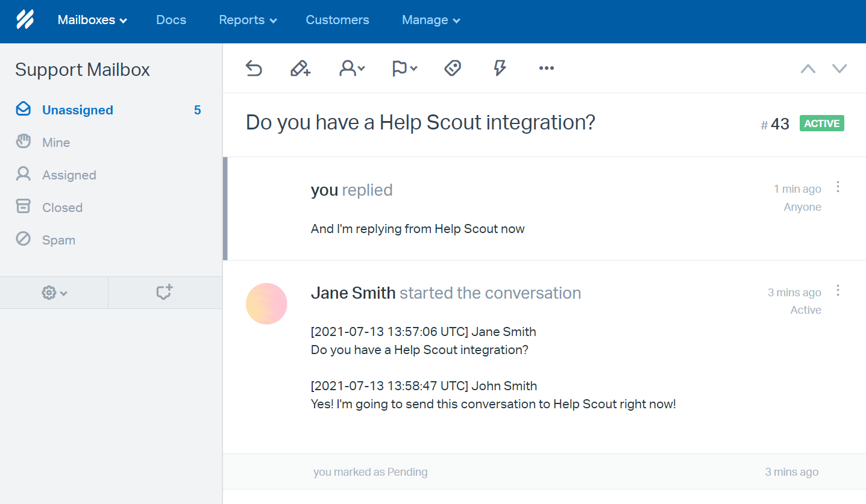Open the status flag dropdown
Image resolution: width=866 pixels, height=504 pixels.
(x=404, y=69)
